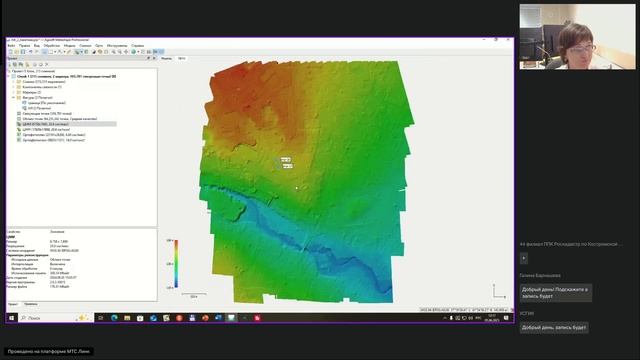Click the small arrow button in the chat panel

click(x=524, y=258)
